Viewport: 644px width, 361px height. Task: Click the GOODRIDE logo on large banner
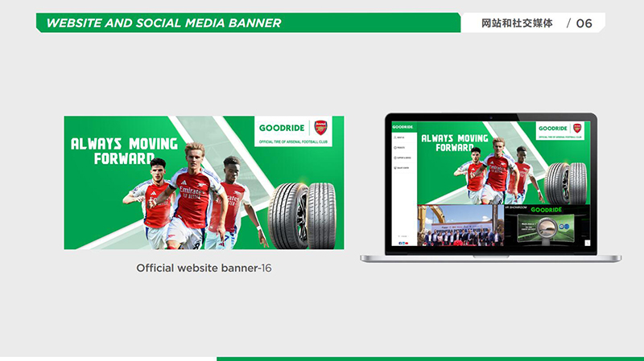pyautogui.click(x=282, y=128)
